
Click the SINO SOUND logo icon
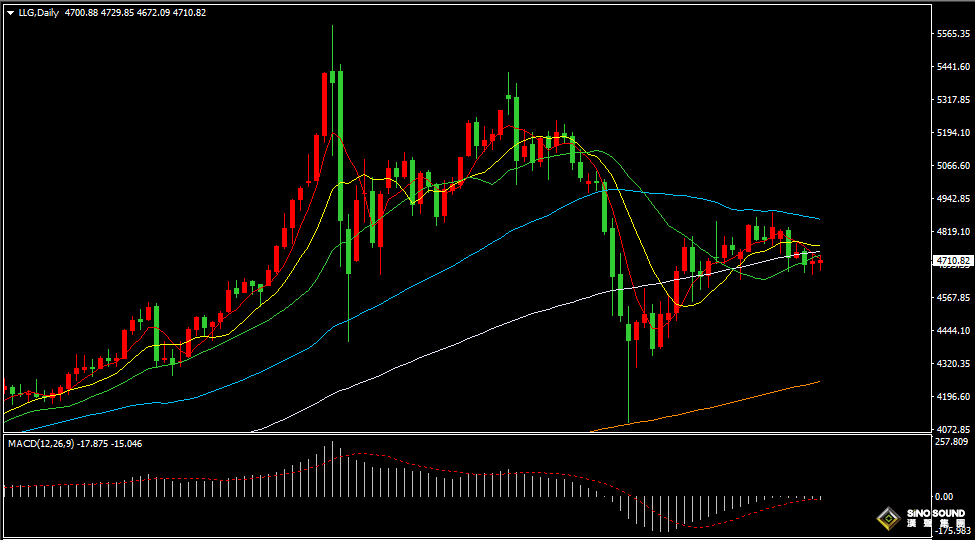(887, 518)
